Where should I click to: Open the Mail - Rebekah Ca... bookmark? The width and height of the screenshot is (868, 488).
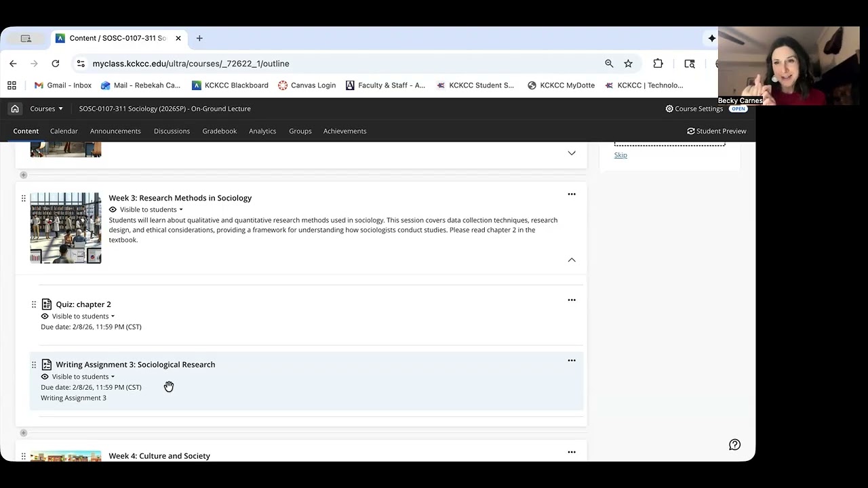(x=140, y=85)
